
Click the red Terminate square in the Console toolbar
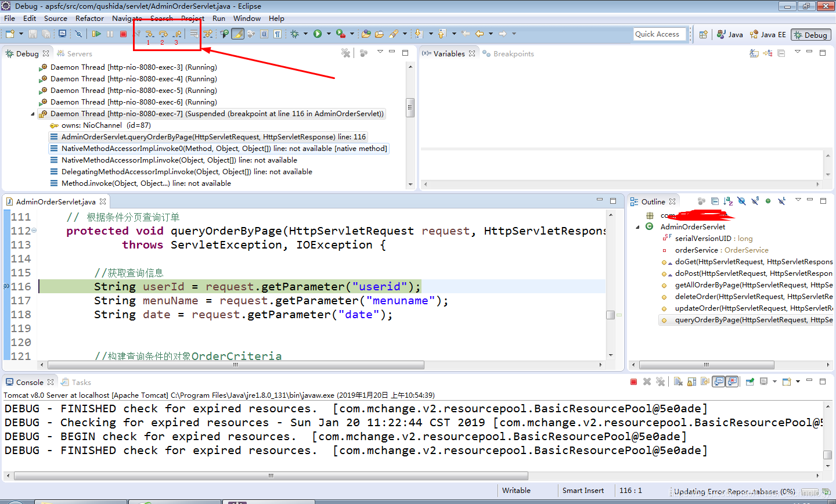point(633,381)
